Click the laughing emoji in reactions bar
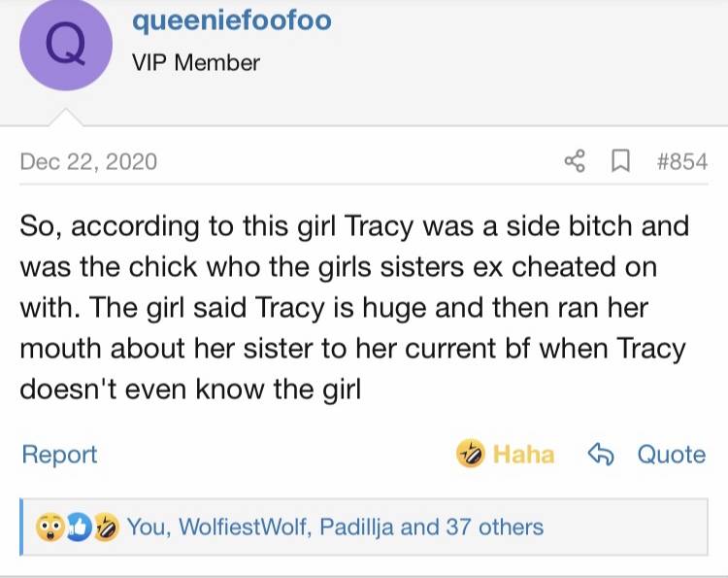The height and width of the screenshot is (578, 728). click(x=107, y=527)
